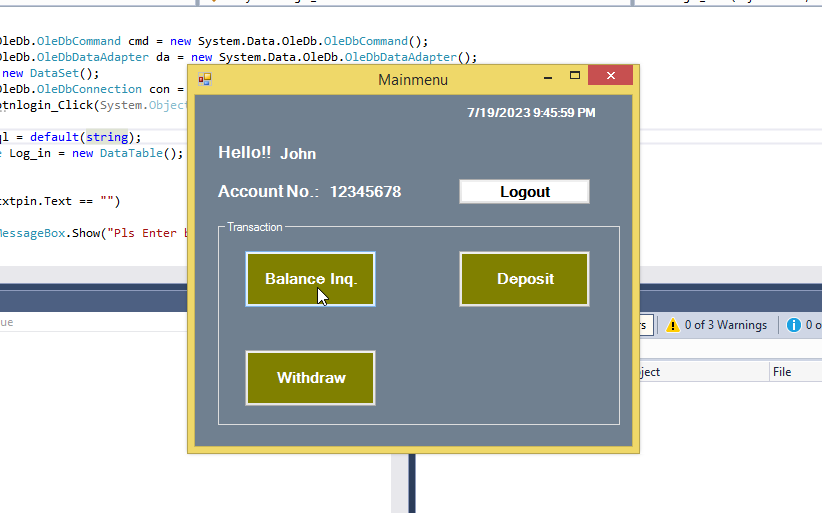The height and width of the screenshot is (513, 822).
Task: Click the Transaction group box label
Action: (254, 227)
